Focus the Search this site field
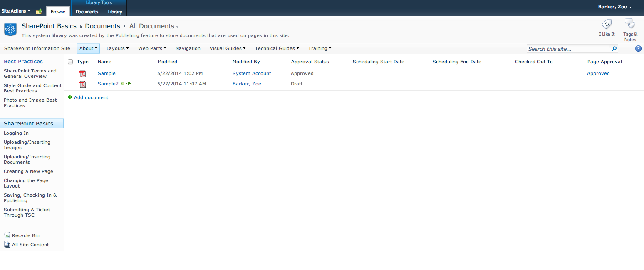Screen dimensions: 644x270 568,49
